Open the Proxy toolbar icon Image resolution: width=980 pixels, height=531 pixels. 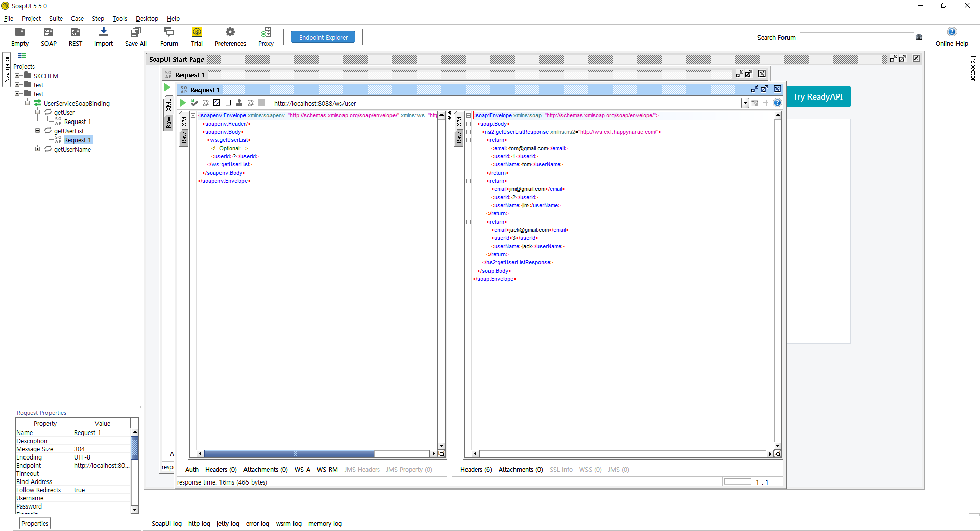click(x=266, y=37)
